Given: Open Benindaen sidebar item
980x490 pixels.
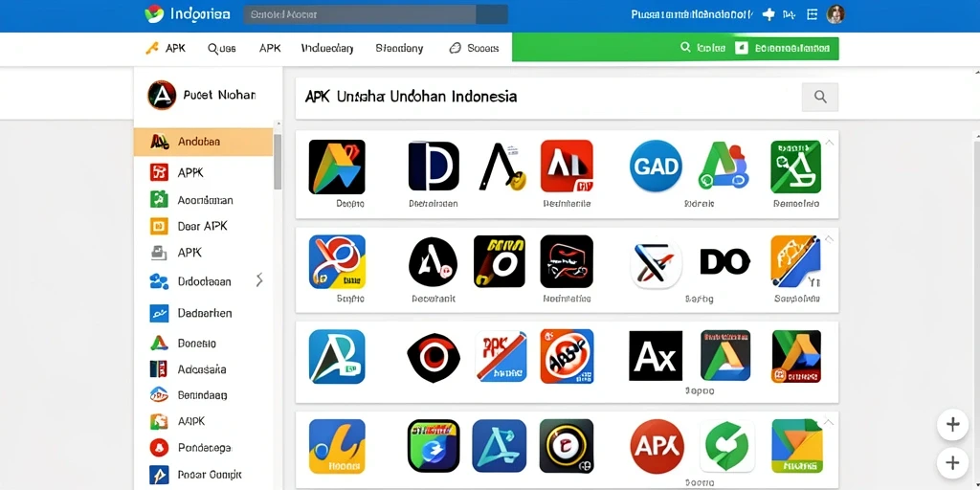Looking at the screenshot, I should (x=203, y=395).
